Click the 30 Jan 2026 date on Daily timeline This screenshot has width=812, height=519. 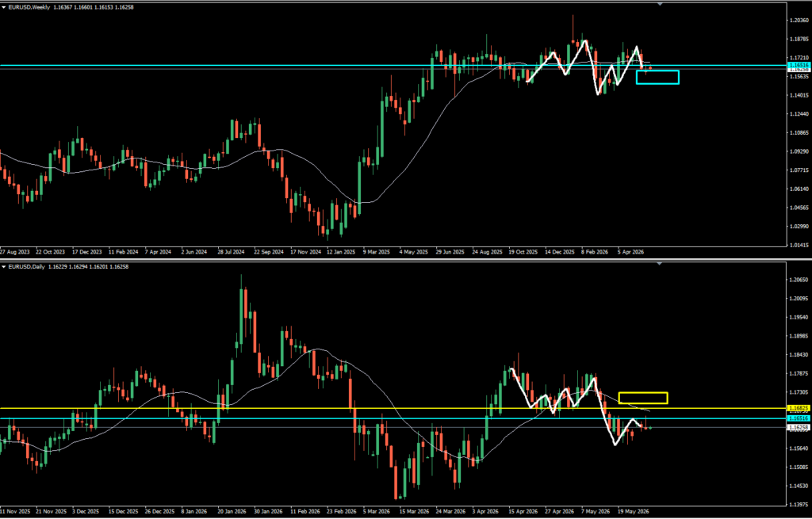[x=268, y=511]
